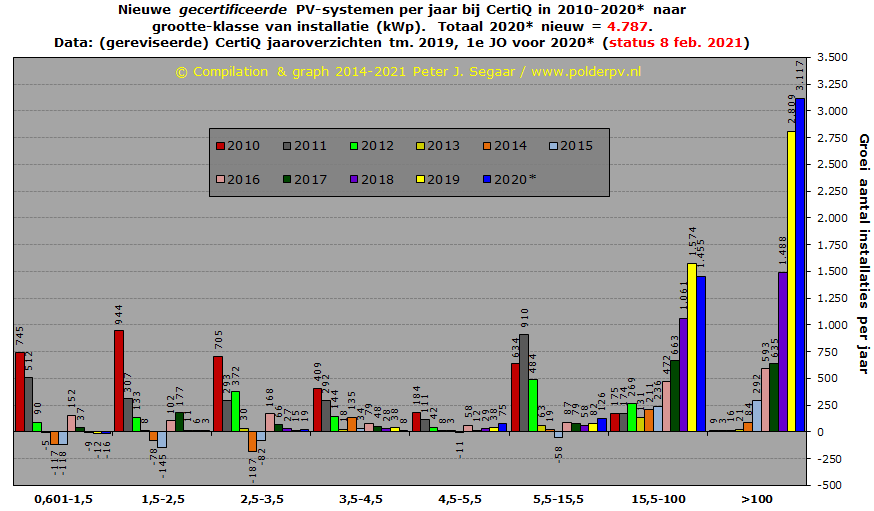
Task: Click the blue 2020 bar in 15,5-100 group
Action: pyautogui.click(x=701, y=354)
